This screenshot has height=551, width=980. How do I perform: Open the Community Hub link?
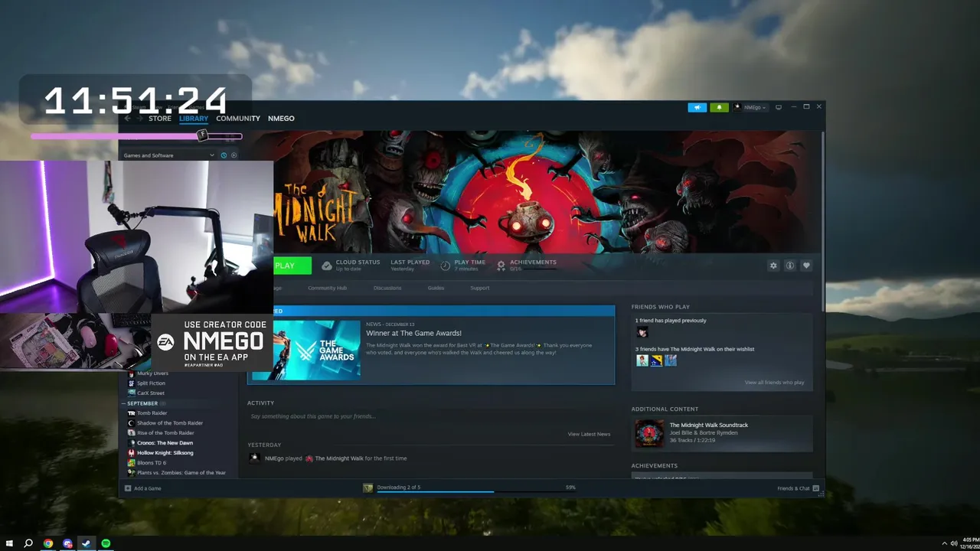[x=327, y=288]
